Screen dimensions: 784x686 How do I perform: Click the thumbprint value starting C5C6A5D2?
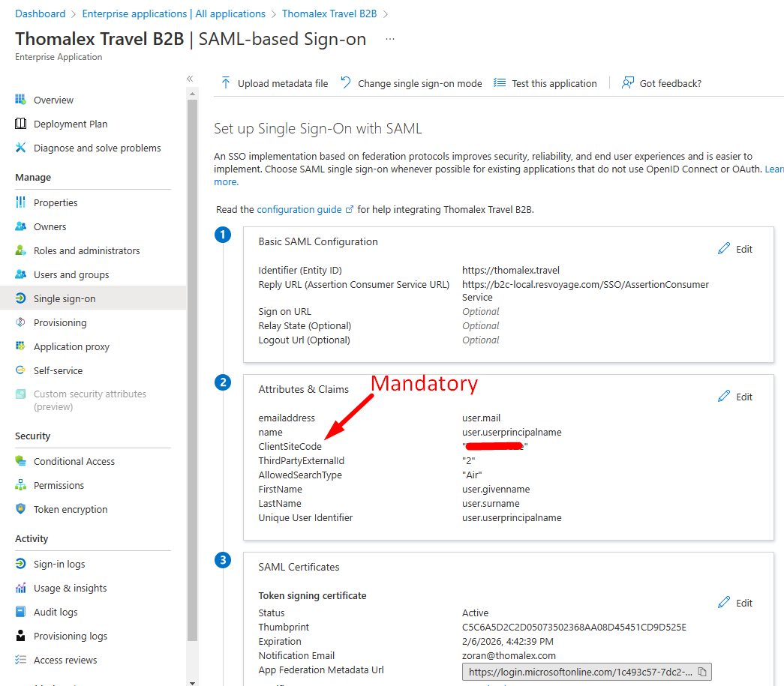tap(574, 627)
